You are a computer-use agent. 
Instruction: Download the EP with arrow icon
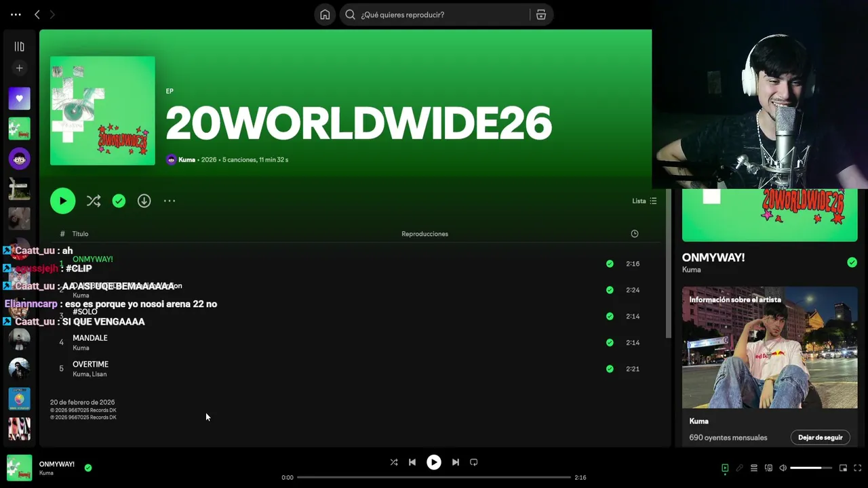click(x=144, y=201)
